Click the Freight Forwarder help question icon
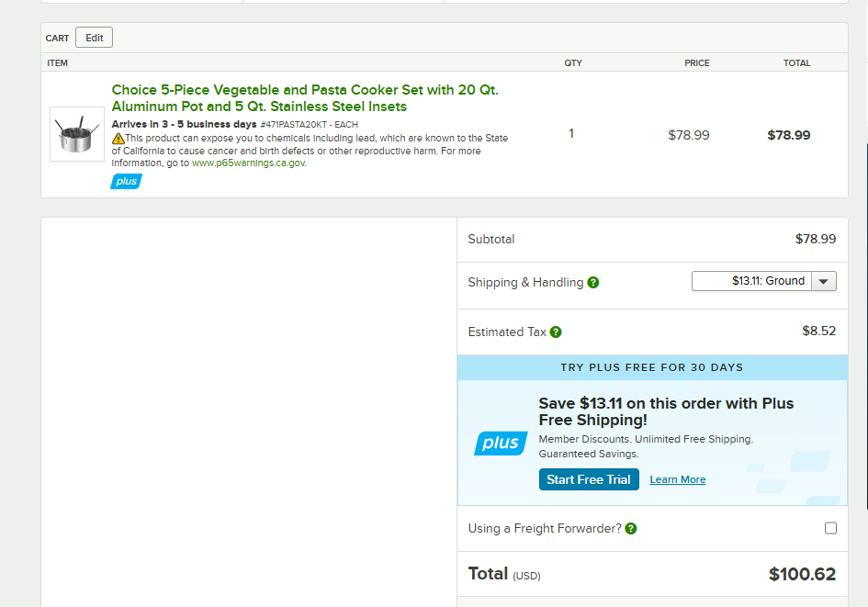Viewport: 868px width, 607px height. (x=630, y=528)
